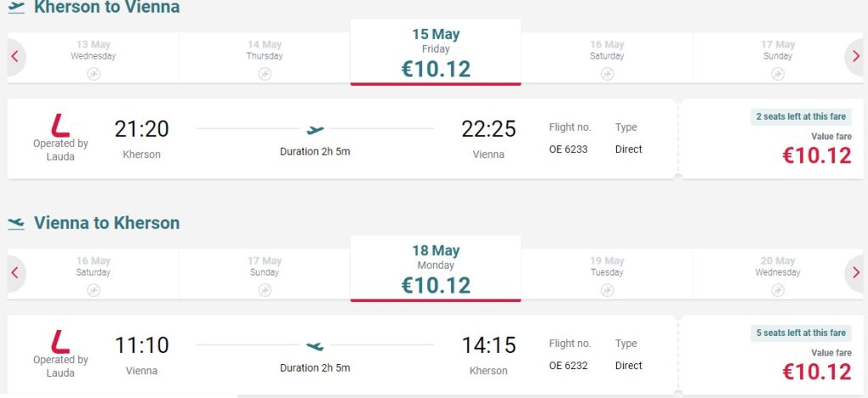Click the airplane icon on the 21:20 flight
The image size is (868, 398).
point(315,130)
